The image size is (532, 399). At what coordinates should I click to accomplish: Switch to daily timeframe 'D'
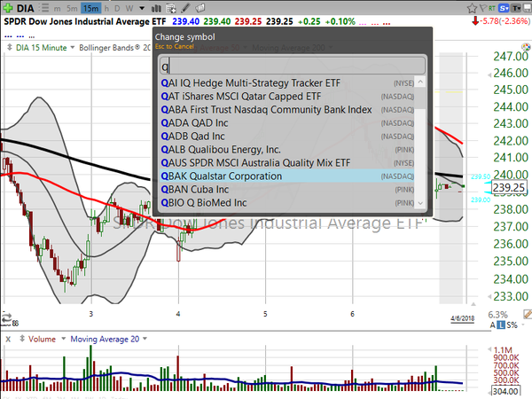117,8
